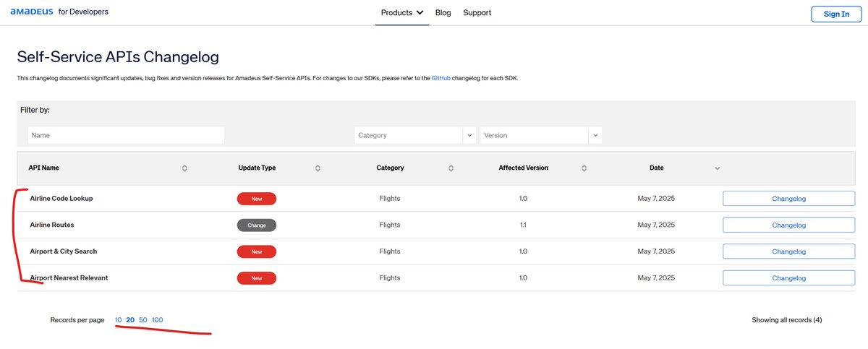The image size is (868, 349).
Task: Sort by Category column arrows
Action: [x=451, y=168]
